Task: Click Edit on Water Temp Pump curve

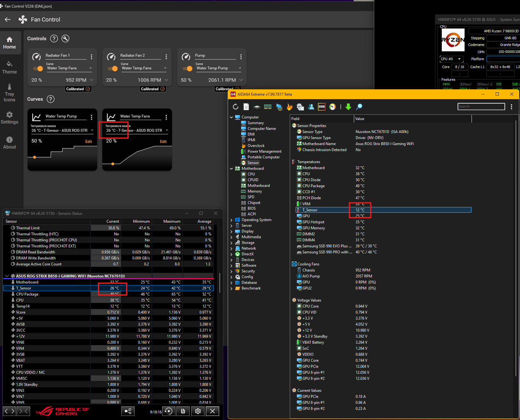Action: coord(88,142)
